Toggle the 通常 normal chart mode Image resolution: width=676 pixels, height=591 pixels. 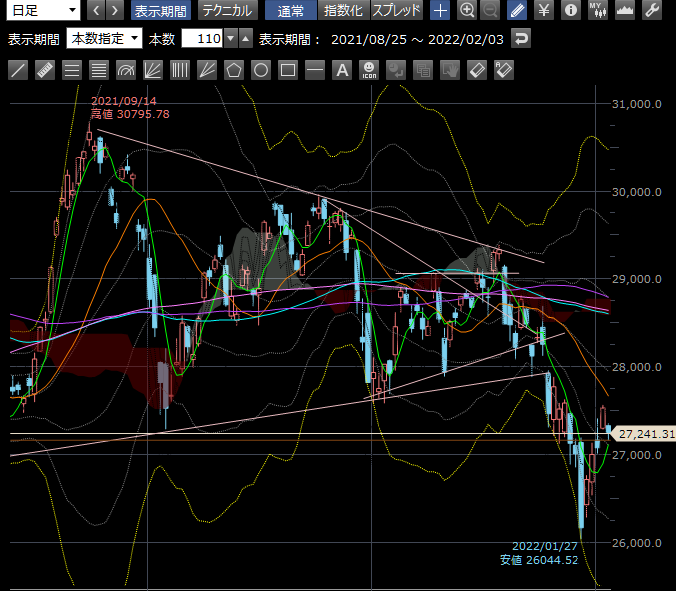click(291, 11)
